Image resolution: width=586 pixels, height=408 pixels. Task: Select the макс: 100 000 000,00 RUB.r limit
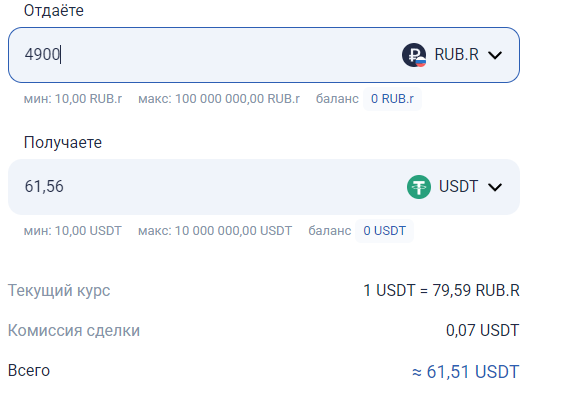pos(219,99)
